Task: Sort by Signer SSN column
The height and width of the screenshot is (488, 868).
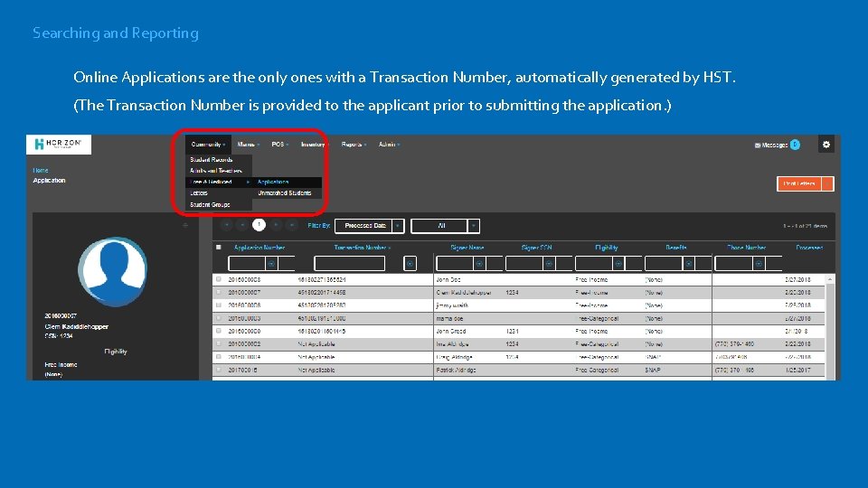Action: point(536,248)
